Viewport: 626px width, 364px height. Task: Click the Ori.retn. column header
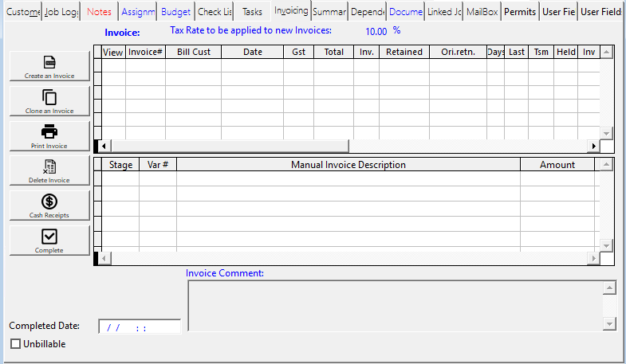458,52
